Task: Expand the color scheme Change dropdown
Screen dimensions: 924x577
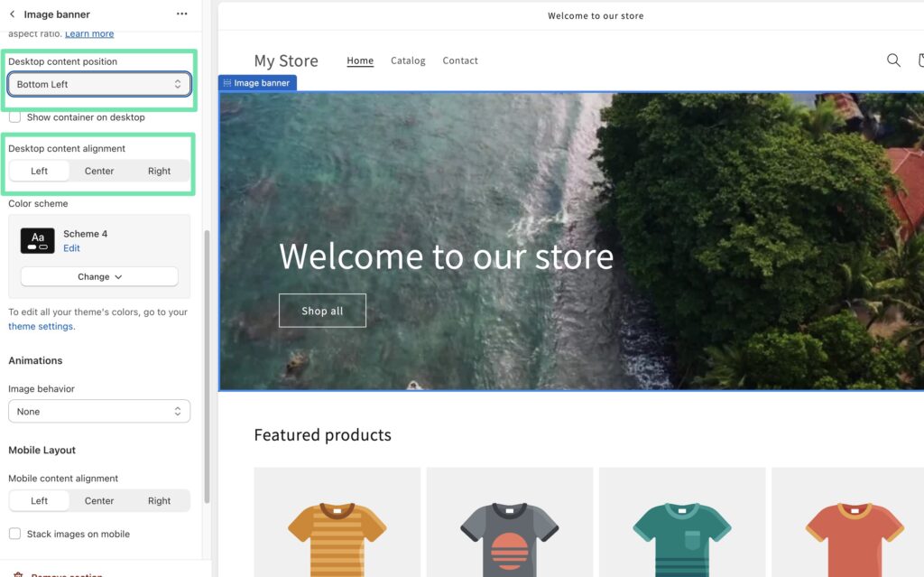Action: pos(99,276)
